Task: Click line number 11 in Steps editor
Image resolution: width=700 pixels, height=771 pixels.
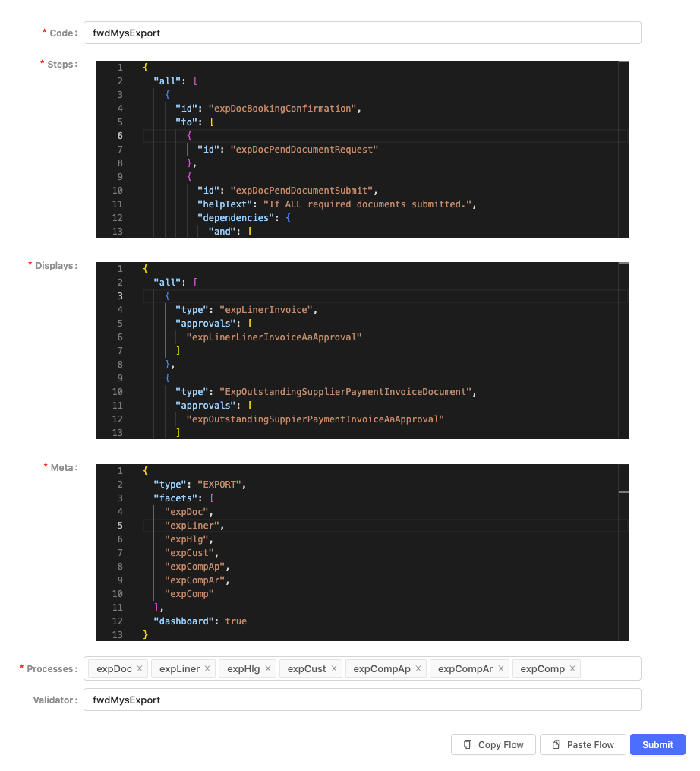Action: click(x=118, y=204)
